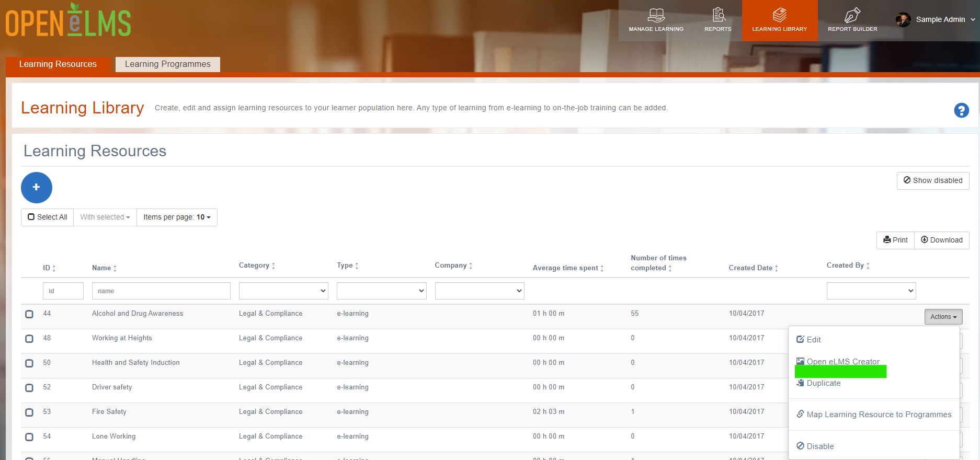Viewport: 980px width, 460px height.
Task: Check the Fire Safety row checkbox
Action: [x=29, y=412]
